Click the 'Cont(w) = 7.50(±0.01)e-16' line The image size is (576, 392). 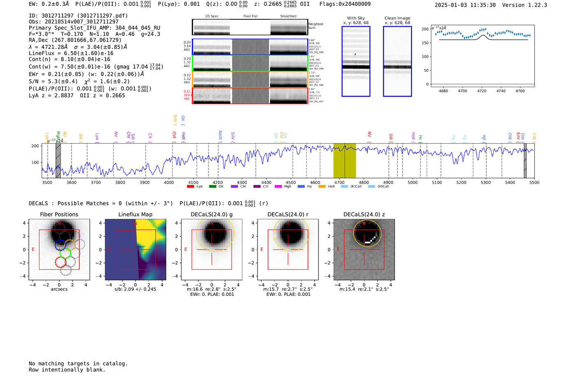pyautogui.click(x=96, y=67)
